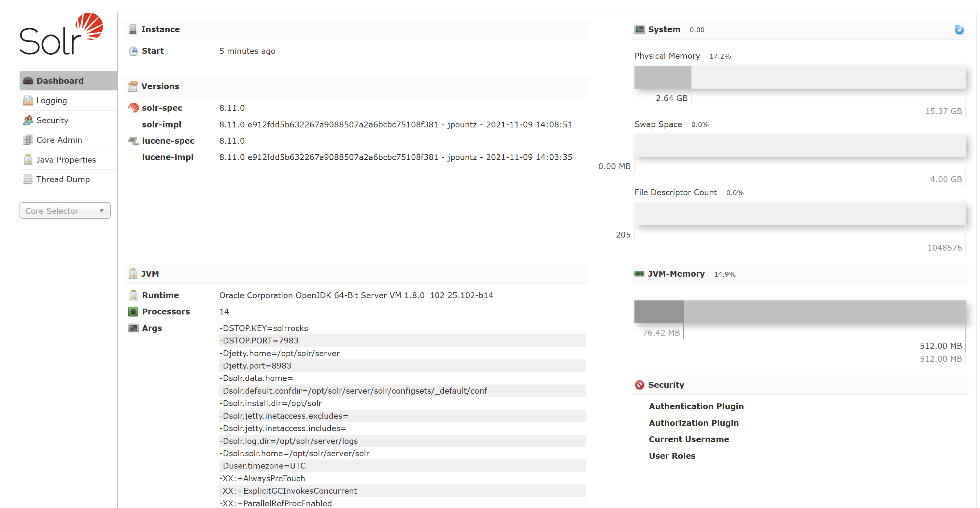Click the -Dsolr.default.confdir argument row
Image resolution: width=980 pixels, height=508 pixels.
coord(402,391)
